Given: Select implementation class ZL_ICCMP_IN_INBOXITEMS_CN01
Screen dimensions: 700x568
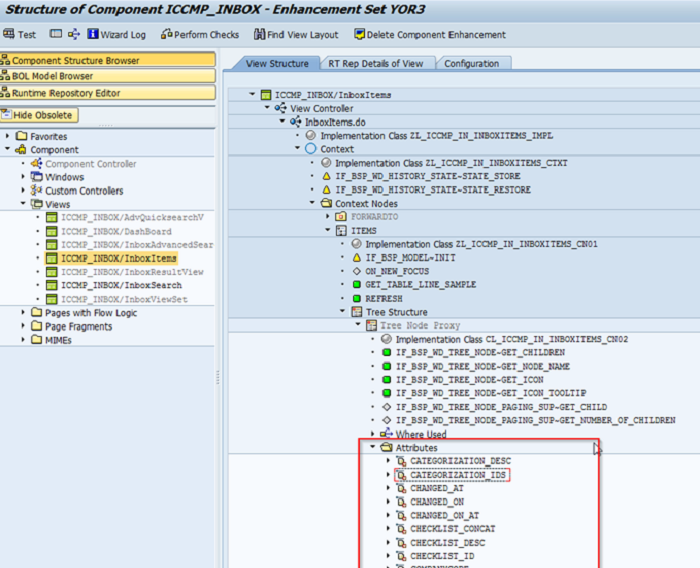Looking at the screenshot, I should [481, 244].
